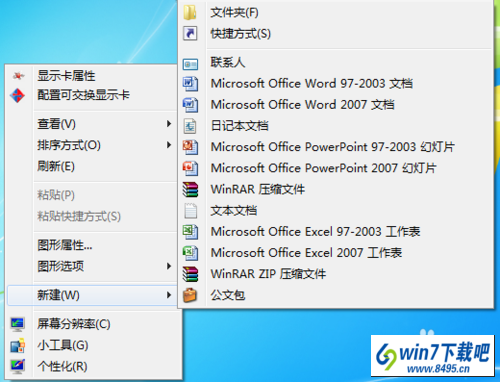Expand the 图形选项 submenu arrow
Screen dimensions: 500x382
pos(169,266)
